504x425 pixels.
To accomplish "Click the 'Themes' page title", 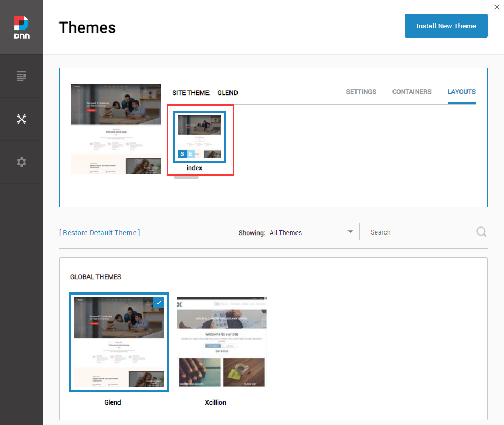I will click(x=87, y=28).
